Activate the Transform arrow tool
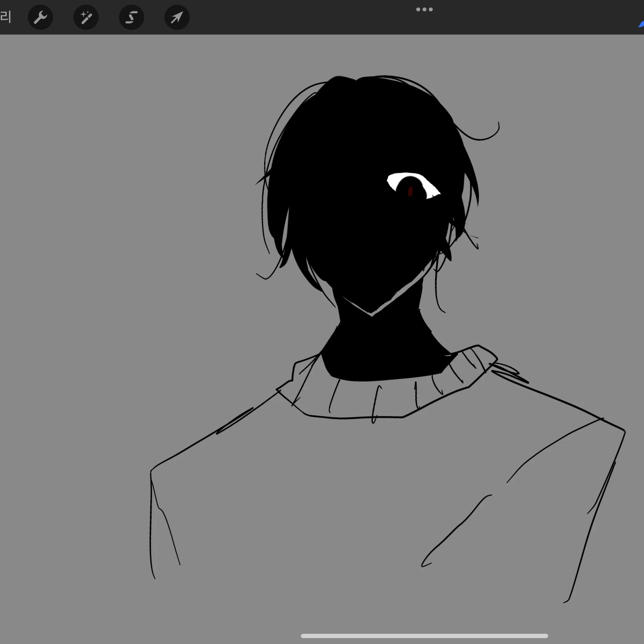644x644 pixels. (177, 17)
